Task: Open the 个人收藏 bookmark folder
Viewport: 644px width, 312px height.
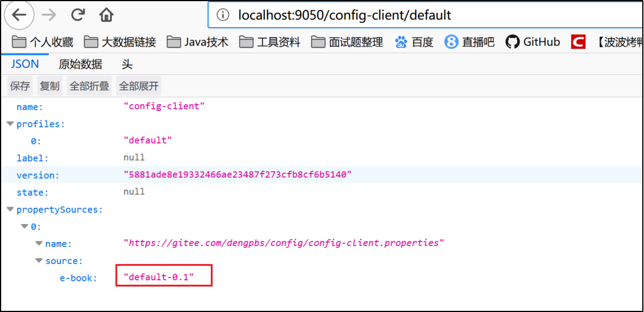Action: [42, 42]
